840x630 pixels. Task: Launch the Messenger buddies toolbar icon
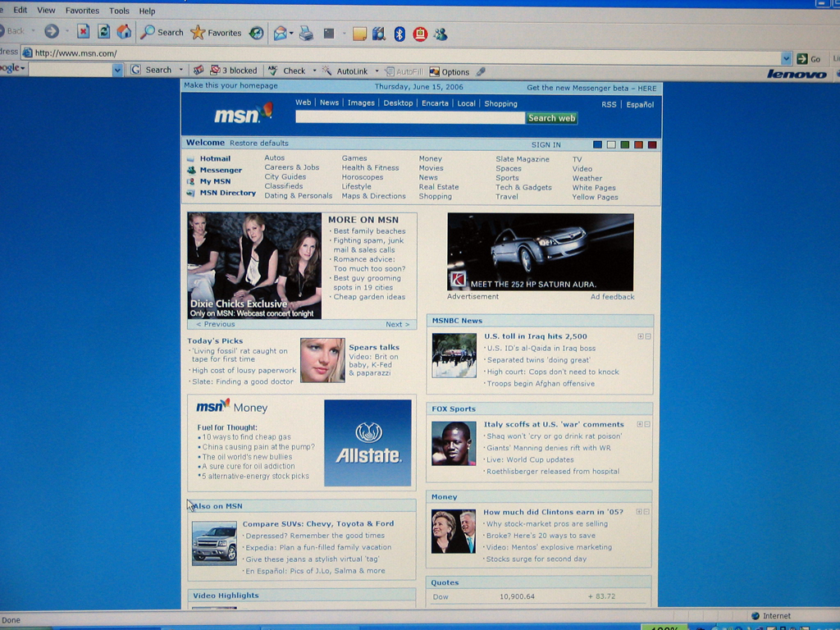pyautogui.click(x=441, y=34)
